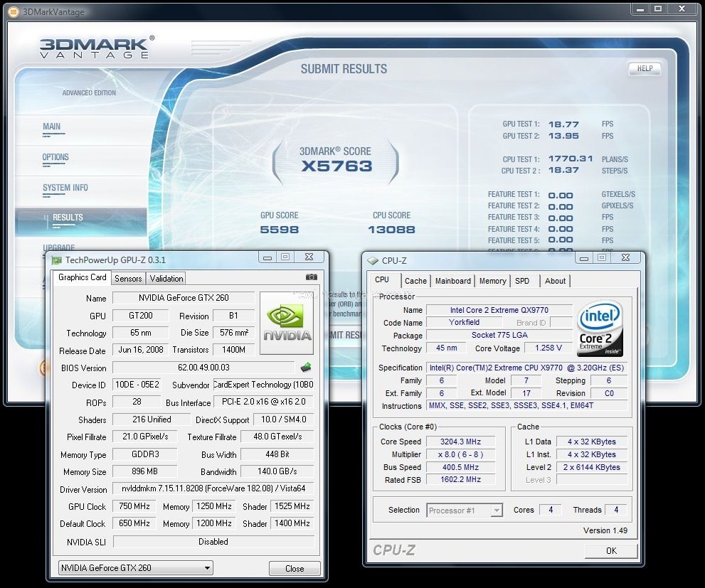Click the Driver Version field
Screen dimensions: 705x588
point(213,488)
